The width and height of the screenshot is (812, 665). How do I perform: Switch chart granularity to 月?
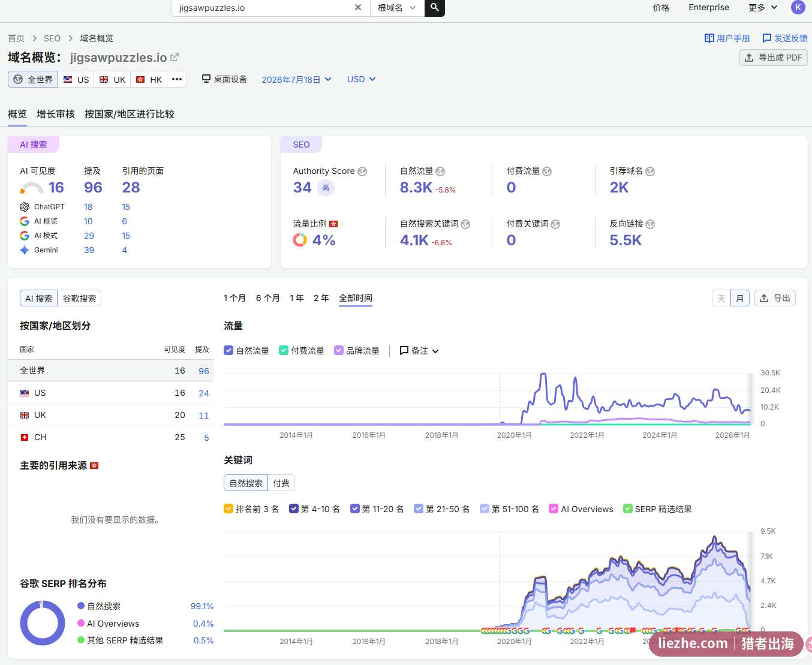pyautogui.click(x=740, y=298)
